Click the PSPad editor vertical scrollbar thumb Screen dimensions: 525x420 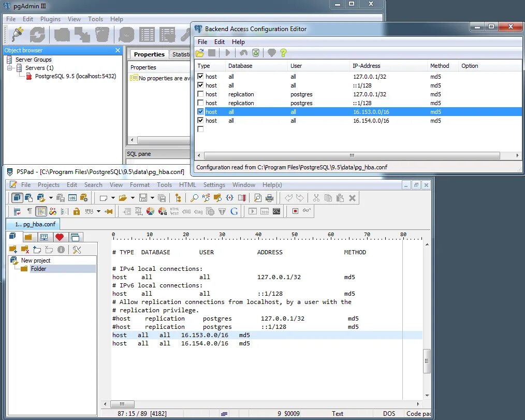(427, 361)
